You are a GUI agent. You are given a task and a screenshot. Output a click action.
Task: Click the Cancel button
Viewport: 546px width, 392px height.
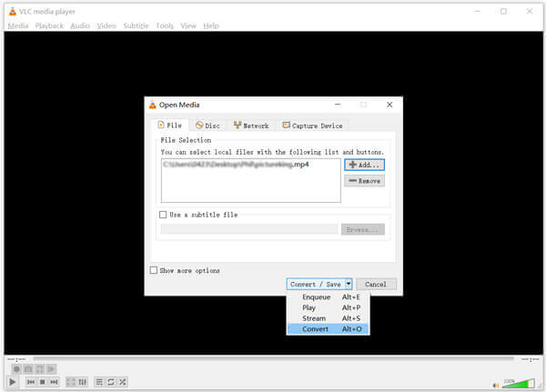(x=376, y=284)
